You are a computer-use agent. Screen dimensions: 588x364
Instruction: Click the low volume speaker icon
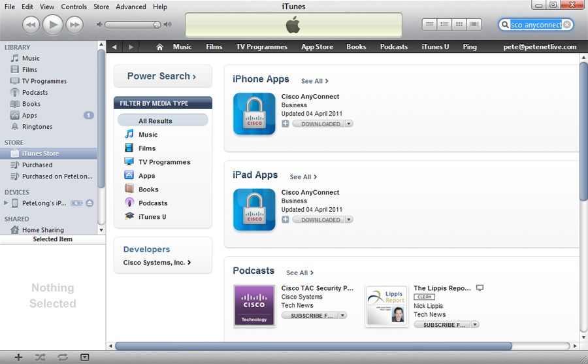click(99, 24)
